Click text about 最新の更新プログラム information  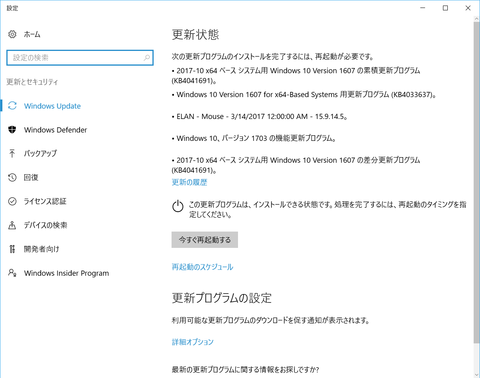245,369
